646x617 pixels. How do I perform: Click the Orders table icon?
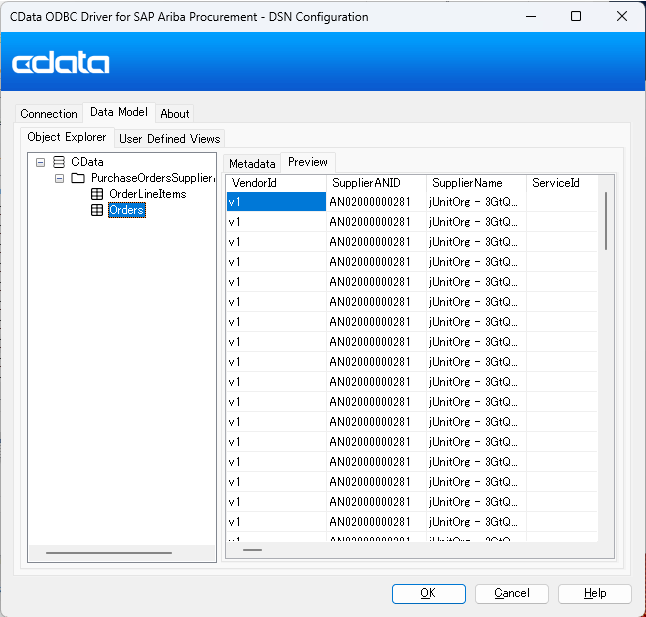(97, 210)
